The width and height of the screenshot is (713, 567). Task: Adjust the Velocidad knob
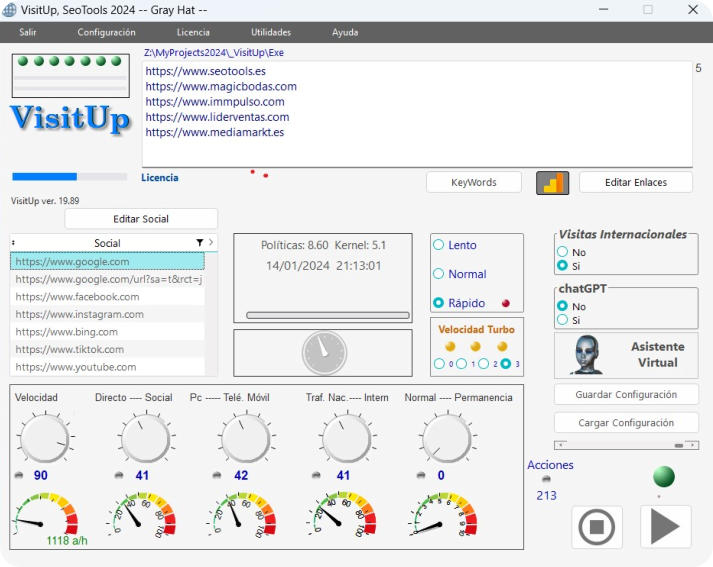(x=45, y=439)
